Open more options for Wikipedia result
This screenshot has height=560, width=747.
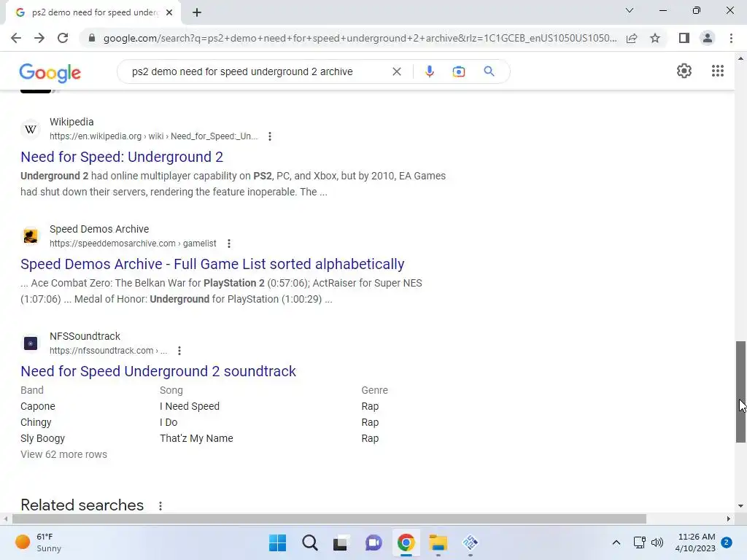tap(270, 136)
